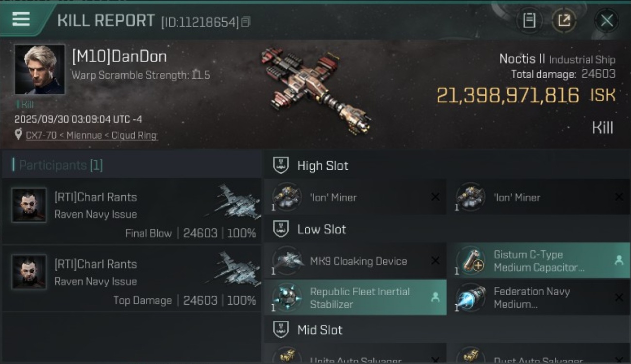Select the MK9 Cloaking Device item
The height and width of the screenshot is (364, 631).
[x=355, y=261]
